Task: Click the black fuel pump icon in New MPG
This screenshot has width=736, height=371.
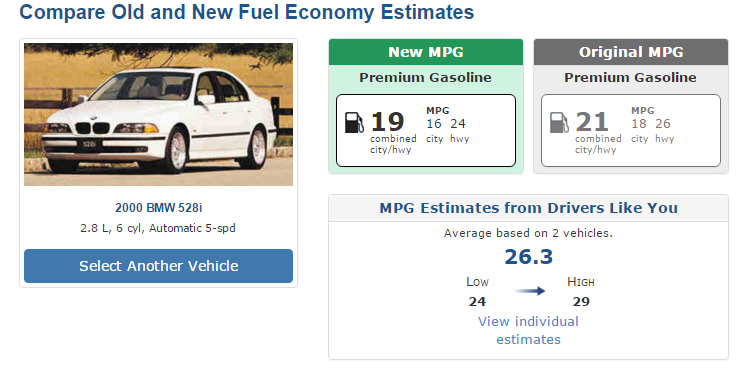Action: (354, 123)
